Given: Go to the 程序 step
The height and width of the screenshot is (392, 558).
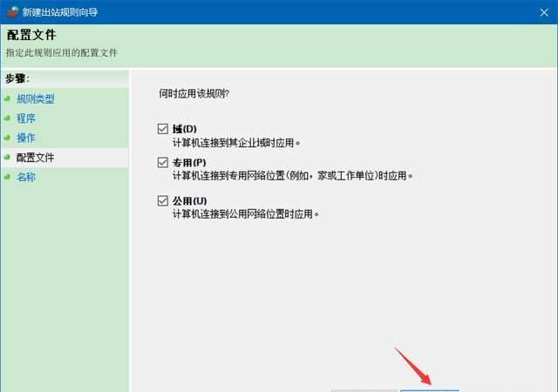Looking at the screenshot, I should (25, 118).
